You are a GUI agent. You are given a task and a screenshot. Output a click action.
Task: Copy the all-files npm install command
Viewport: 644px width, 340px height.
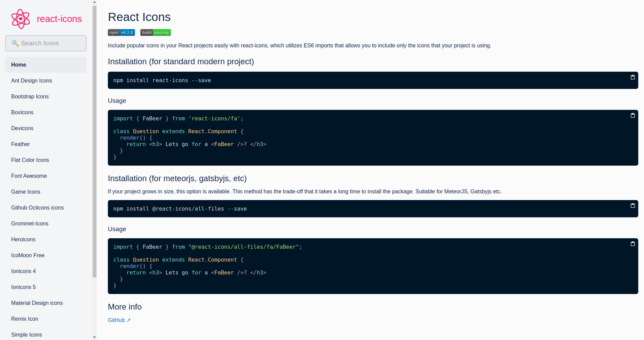(633, 205)
